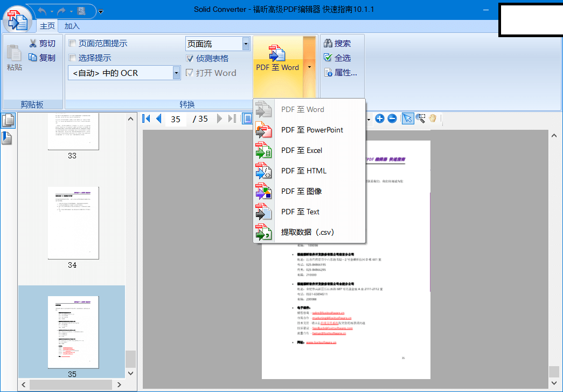Toggle the single page view icon
This screenshot has height=392, width=563.
[x=247, y=118]
